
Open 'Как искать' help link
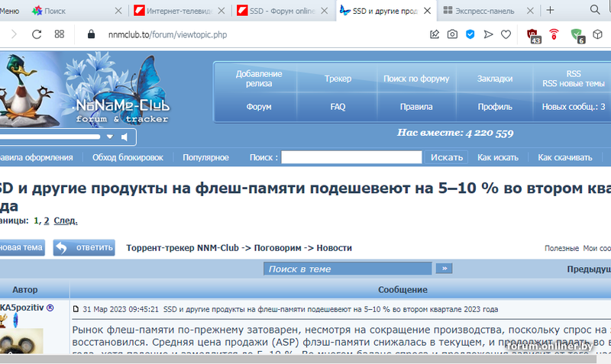click(498, 158)
